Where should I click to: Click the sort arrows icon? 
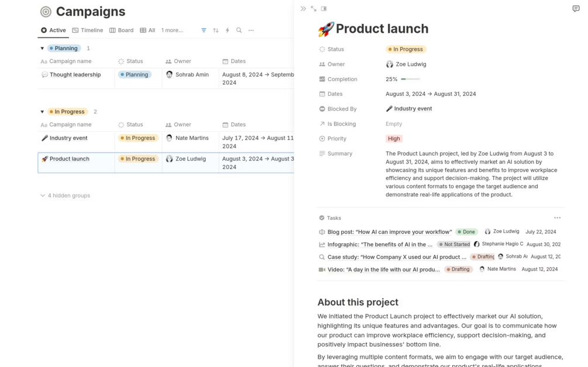tap(216, 30)
